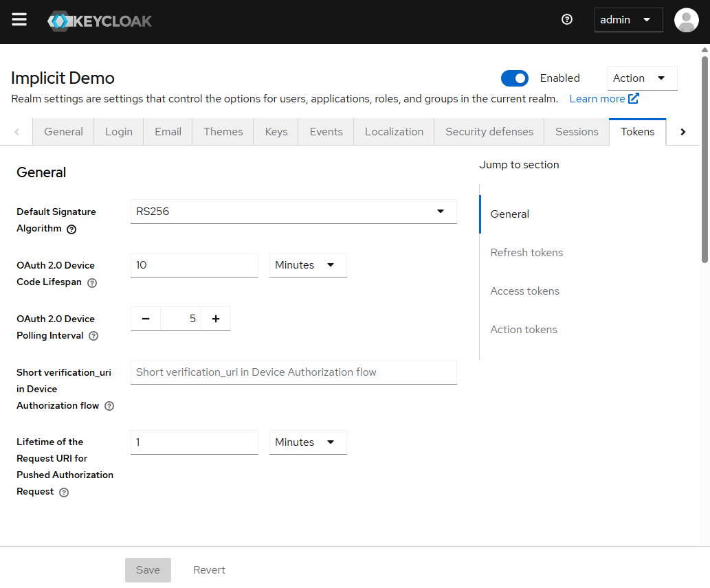Show help for Short verification_uri field
The width and height of the screenshot is (710, 588).
point(109,406)
